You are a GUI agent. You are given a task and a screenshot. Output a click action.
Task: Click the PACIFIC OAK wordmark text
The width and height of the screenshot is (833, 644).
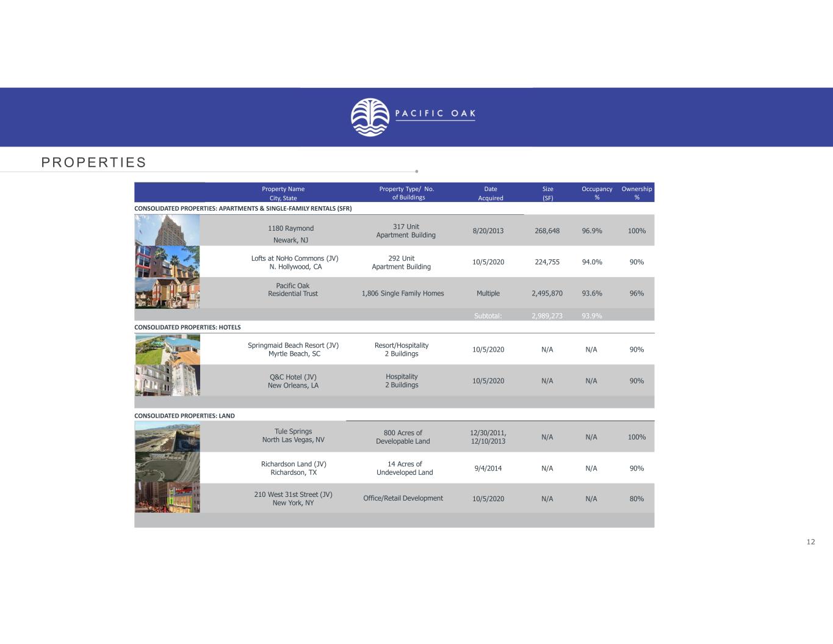tap(435, 114)
